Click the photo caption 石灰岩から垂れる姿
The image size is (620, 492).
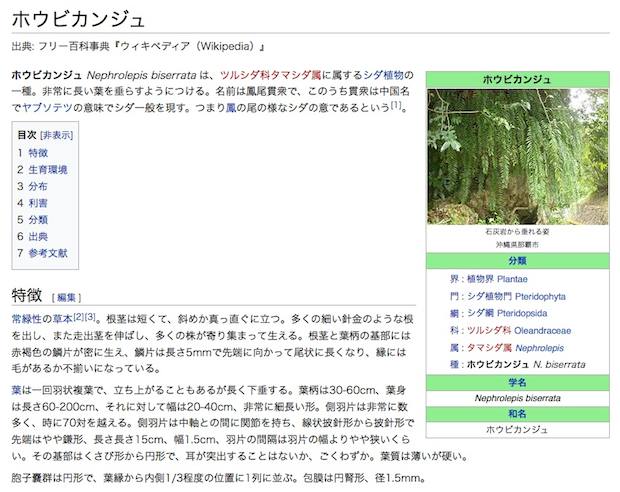coord(517,232)
